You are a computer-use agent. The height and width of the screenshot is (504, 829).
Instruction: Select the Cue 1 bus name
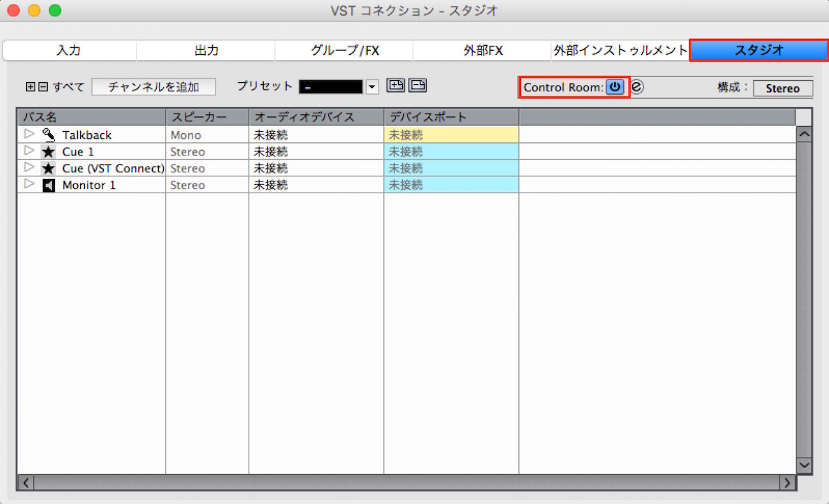click(78, 152)
